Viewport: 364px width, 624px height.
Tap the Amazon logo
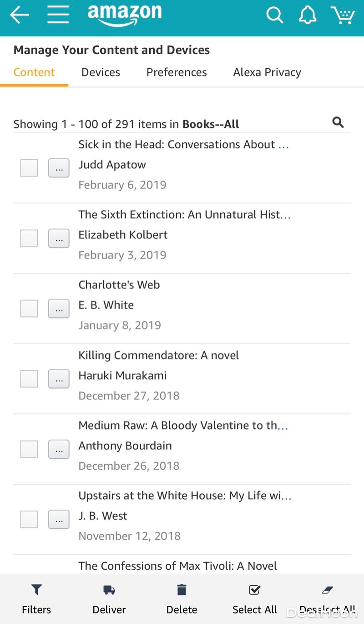click(125, 15)
